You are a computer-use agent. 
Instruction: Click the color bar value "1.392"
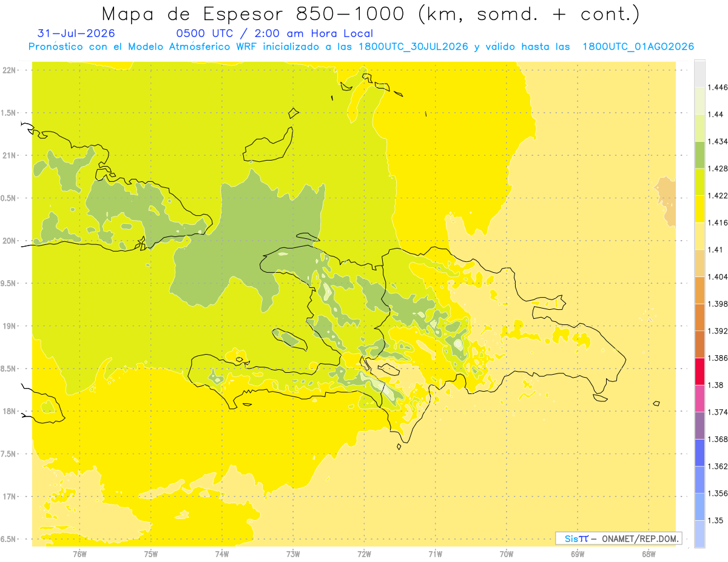[x=718, y=331]
